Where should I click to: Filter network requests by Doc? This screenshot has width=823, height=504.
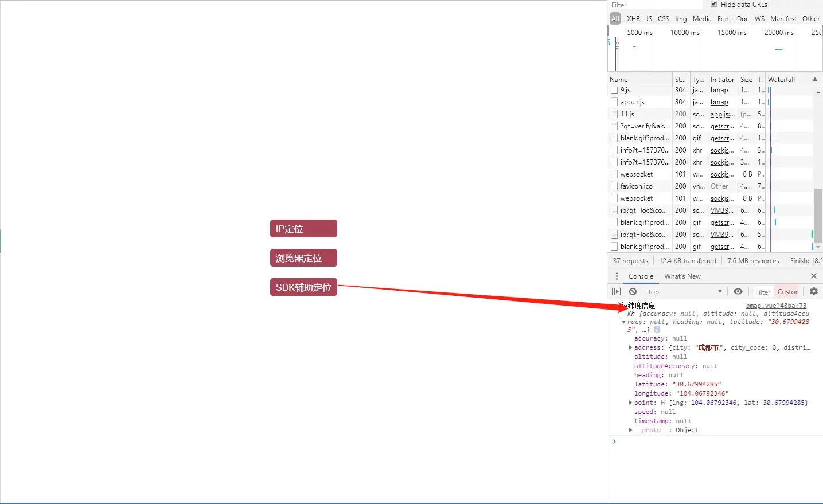[x=743, y=18]
